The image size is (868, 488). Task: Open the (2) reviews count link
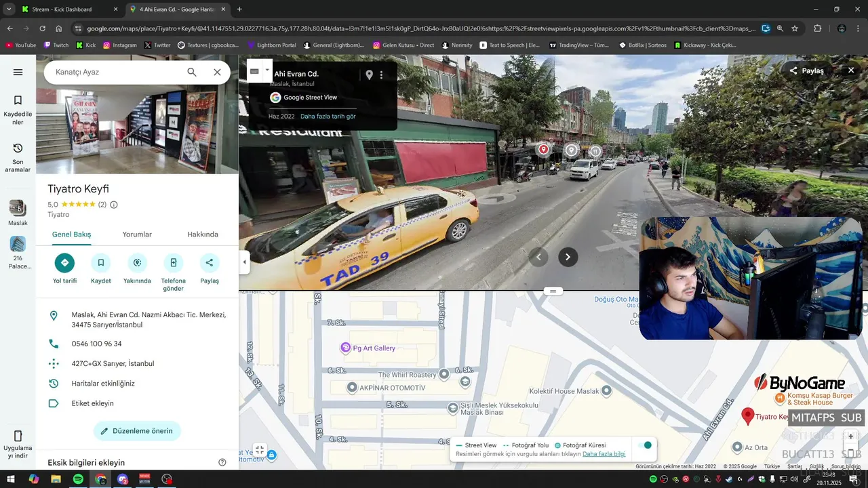102,205
